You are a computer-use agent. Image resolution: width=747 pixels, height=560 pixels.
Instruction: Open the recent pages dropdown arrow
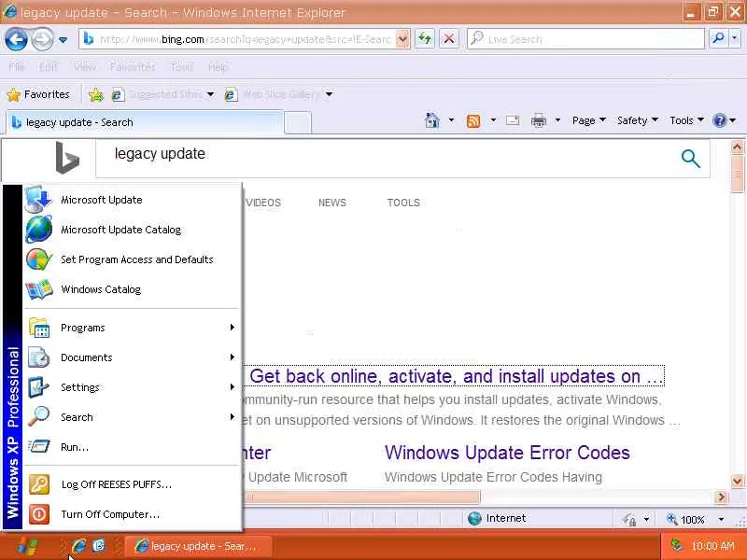tap(63, 40)
